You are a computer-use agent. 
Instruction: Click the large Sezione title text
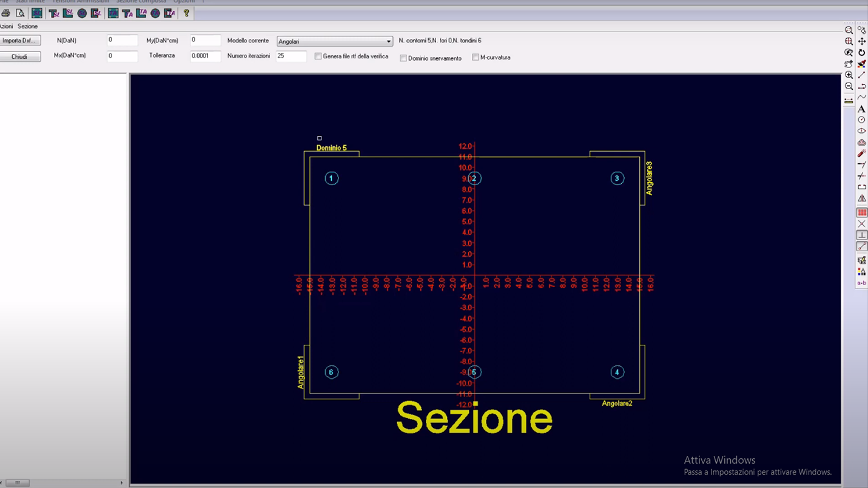tap(474, 418)
